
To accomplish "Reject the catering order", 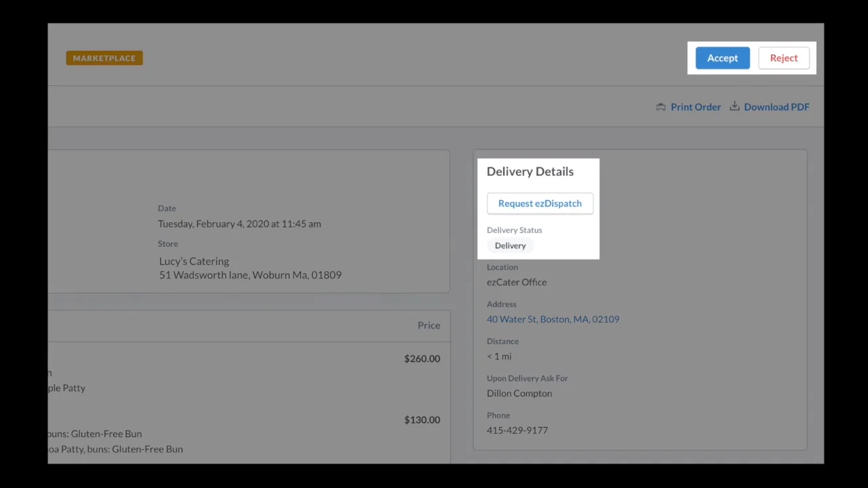I will 783,58.
